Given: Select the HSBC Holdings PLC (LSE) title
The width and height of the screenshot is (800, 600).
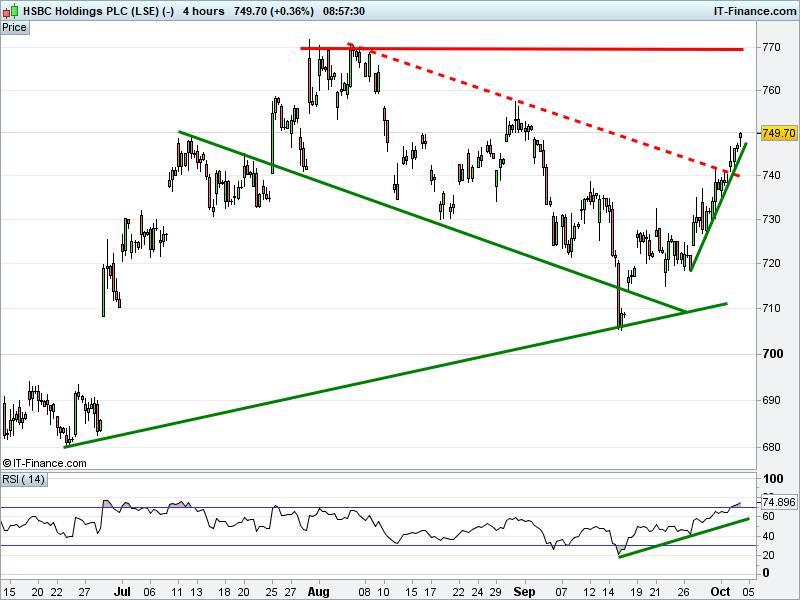Looking at the screenshot, I should [x=90, y=11].
